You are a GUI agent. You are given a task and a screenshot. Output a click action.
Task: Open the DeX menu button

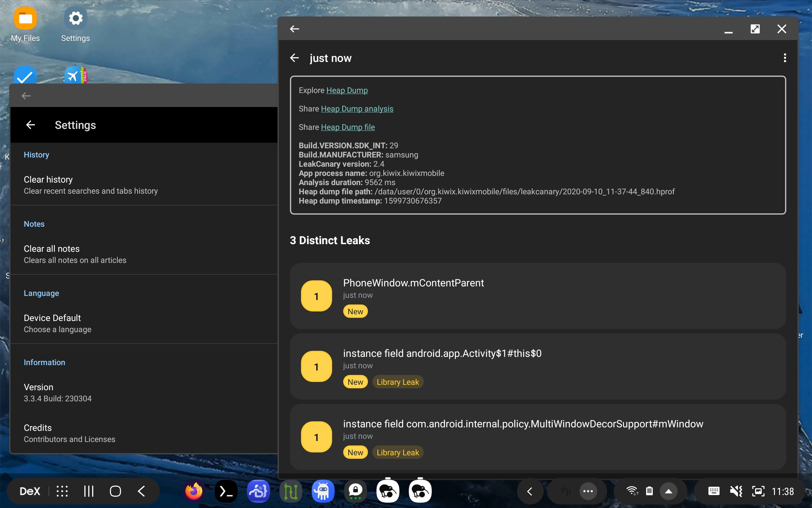(x=30, y=491)
